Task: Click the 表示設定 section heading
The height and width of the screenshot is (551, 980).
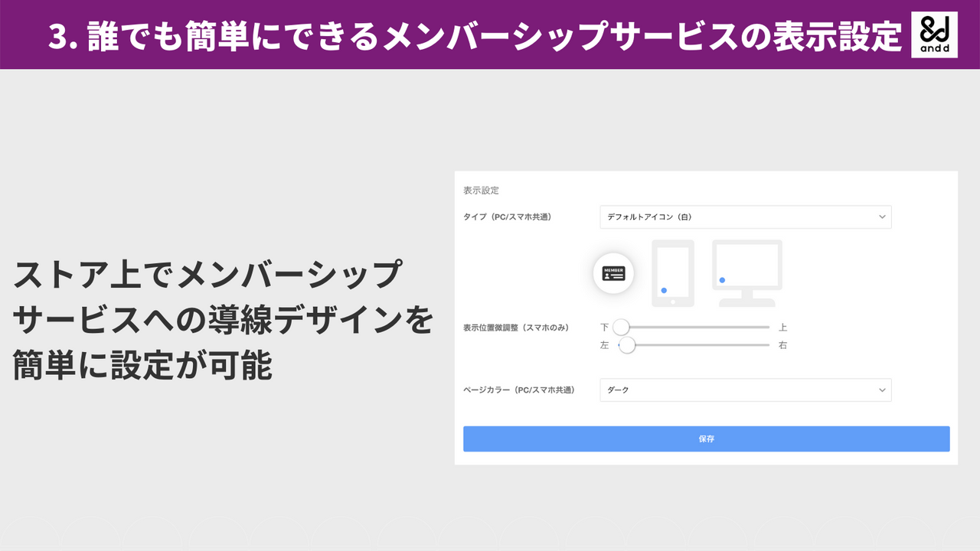Action: tap(481, 191)
